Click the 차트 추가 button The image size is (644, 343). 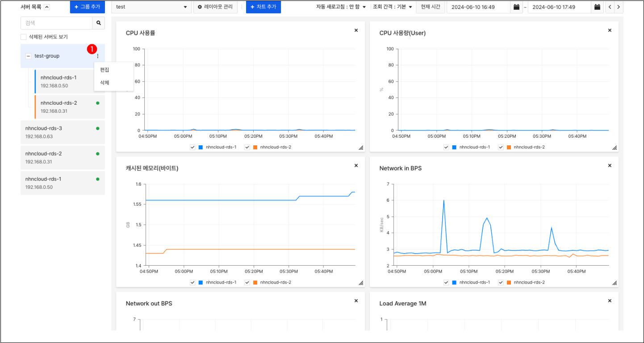point(263,7)
